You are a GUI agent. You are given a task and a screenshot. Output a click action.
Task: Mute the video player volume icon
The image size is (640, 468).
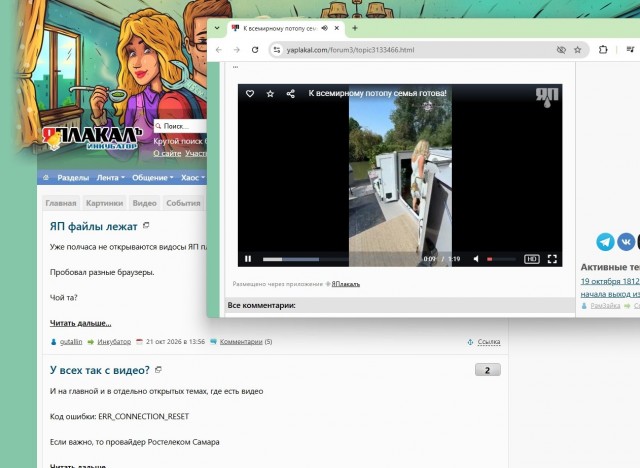click(x=476, y=259)
